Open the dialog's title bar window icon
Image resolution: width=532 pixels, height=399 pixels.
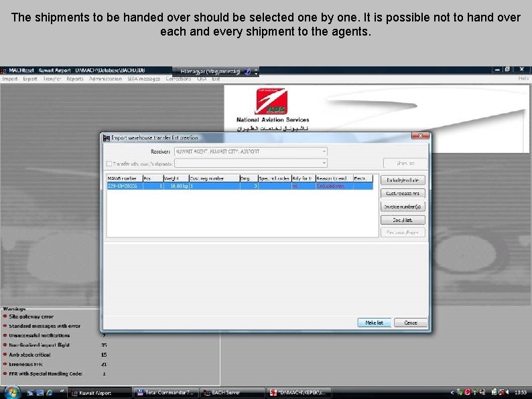(107, 138)
